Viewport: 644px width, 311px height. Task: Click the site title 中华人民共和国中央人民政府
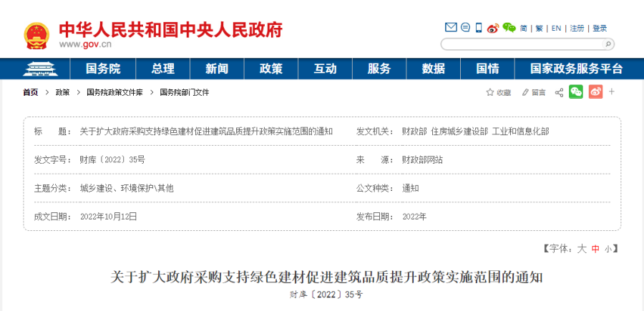coord(170,29)
